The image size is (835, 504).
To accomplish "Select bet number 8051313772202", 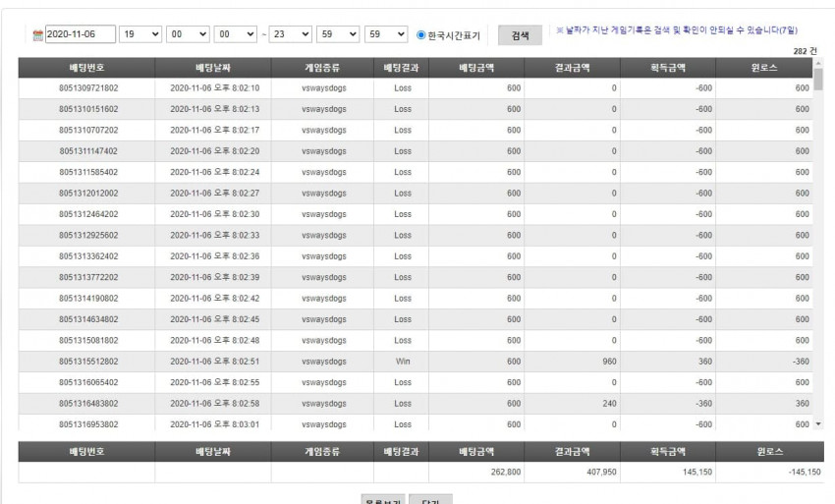I will (88, 277).
